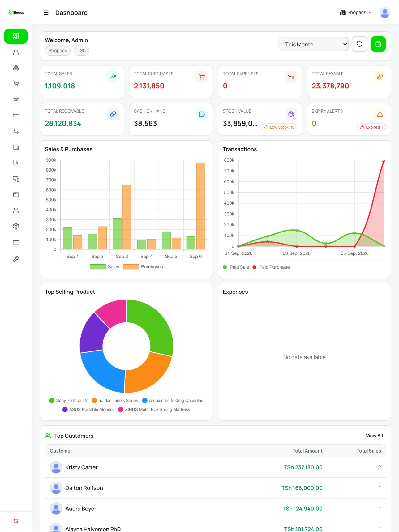The height and width of the screenshot is (532, 399).
Task: Open the Dashboard grid icon in sidebar
Action: 16,36
